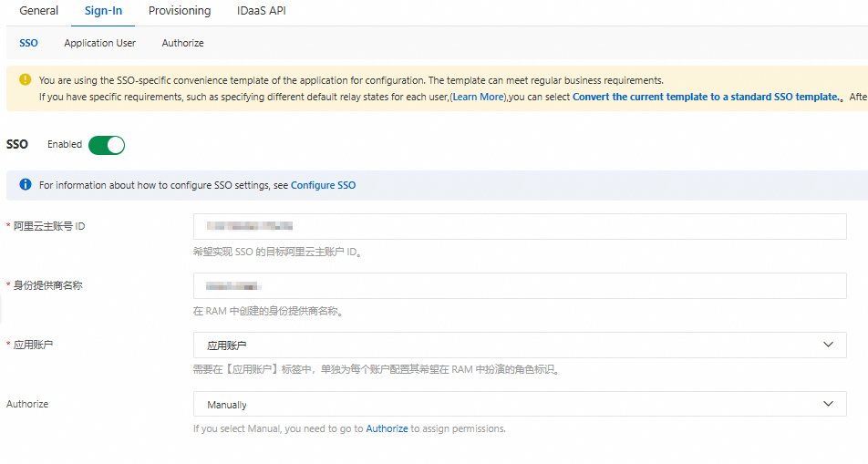This screenshot has height=464, width=868.
Task: Open the Authorize sub-tab
Action: point(182,43)
